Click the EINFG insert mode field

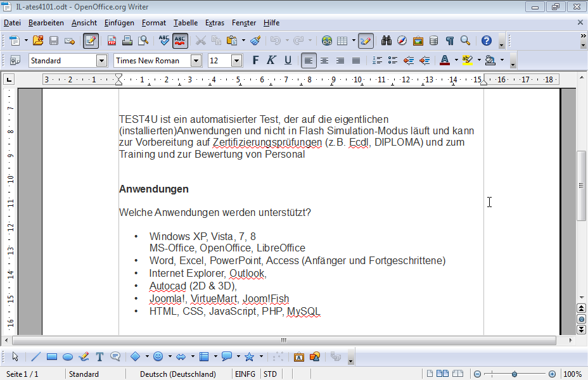(x=245, y=374)
